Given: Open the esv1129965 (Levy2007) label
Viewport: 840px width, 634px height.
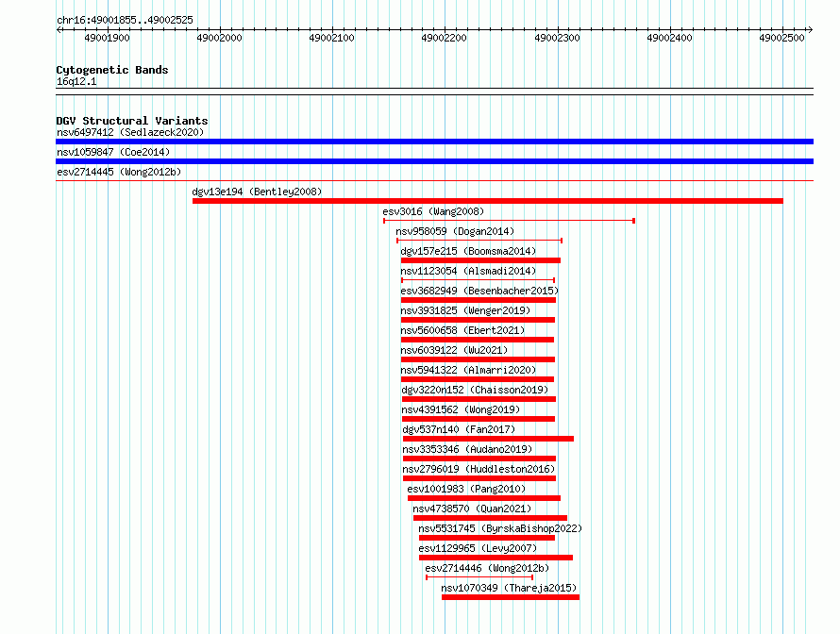Looking at the screenshot, I should coord(478,548).
